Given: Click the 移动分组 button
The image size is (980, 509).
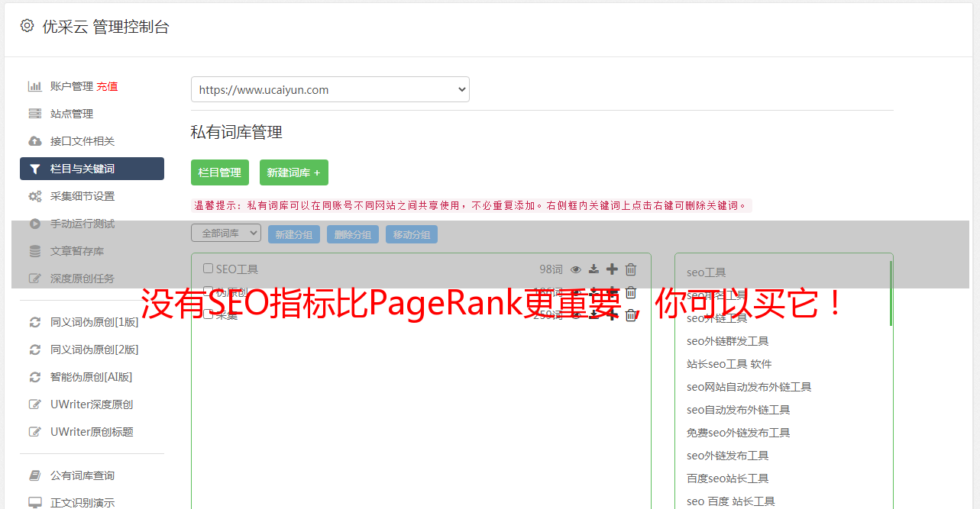Looking at the screenshot, I should point(412,234).
